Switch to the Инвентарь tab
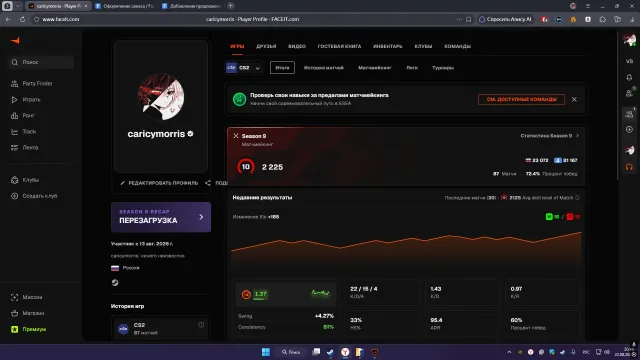Image resolution: width=640 pixels, height=360 pixels. [x=387, y=46]
